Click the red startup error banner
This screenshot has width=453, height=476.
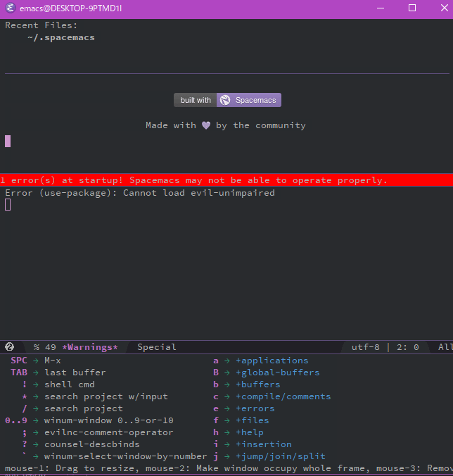click(x=226, y=180)
